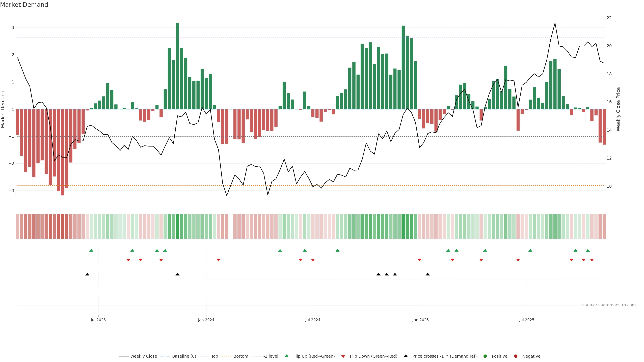Click the red Flip Down legend triangle
Viewport: 644px width, 362px height.
[343, 356]
